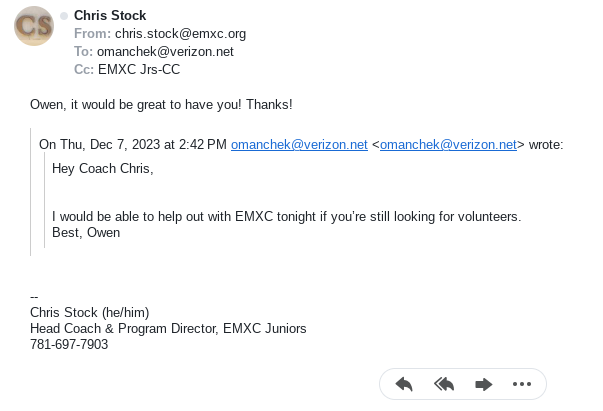This screenshot has height=411, width=603.
Task: Click the Reply All double-arrow icon
Action: pyautogui.click(x=444, y=384)
